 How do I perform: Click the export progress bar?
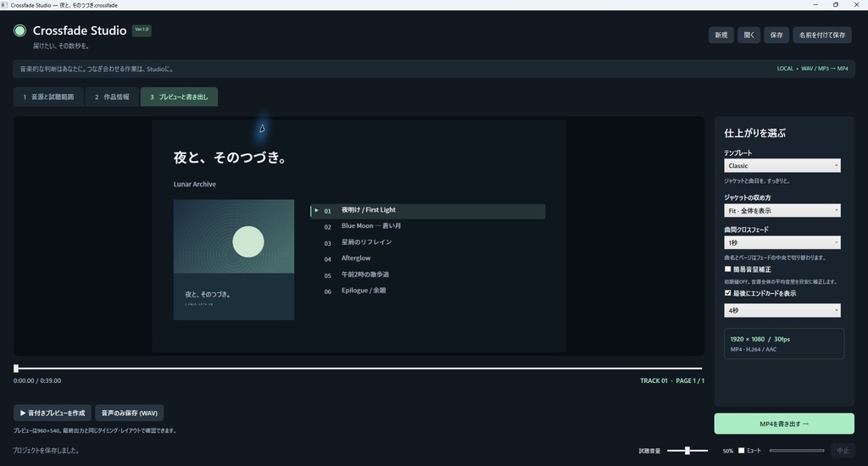click(797, 451)
